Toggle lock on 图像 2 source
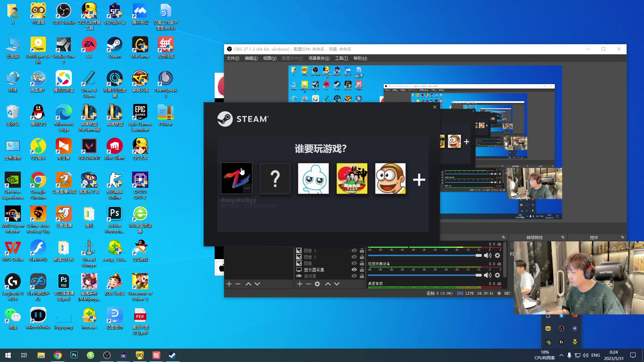Image resolution: width=644 pixels, height=362 pixels. coord(362,257)
